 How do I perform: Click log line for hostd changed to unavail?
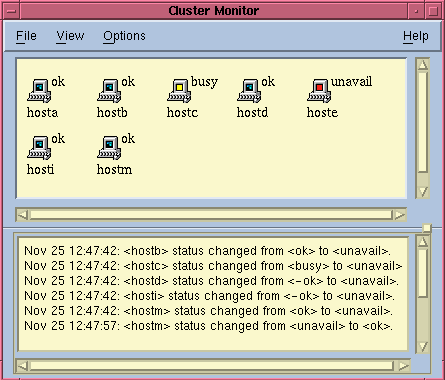pos(211,281)
